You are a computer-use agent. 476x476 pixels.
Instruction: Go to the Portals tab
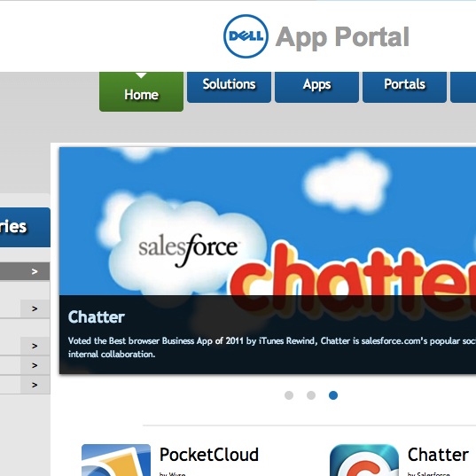(x=404, y=87)
